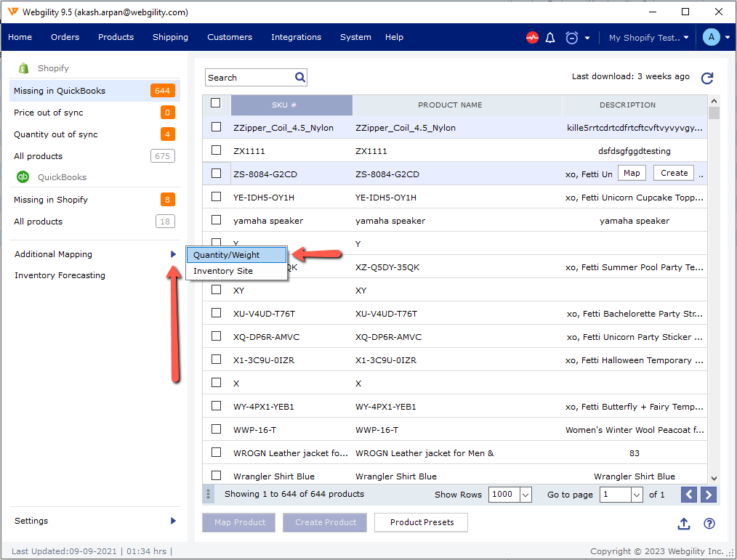Go to the next page arrow

[709, 494]
